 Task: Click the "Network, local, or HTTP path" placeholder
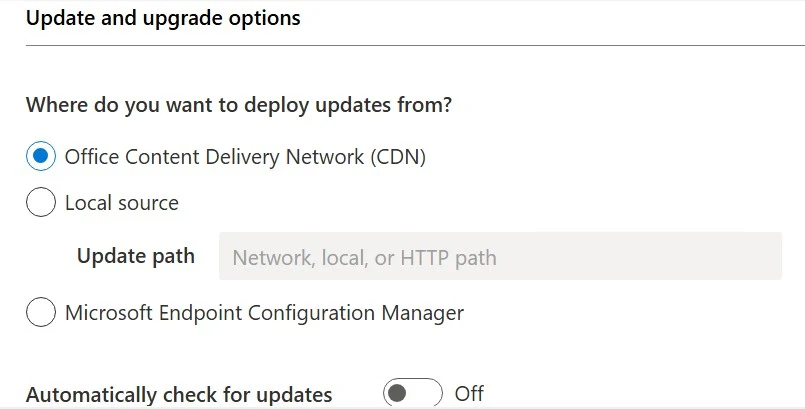(x=364, y=258)
